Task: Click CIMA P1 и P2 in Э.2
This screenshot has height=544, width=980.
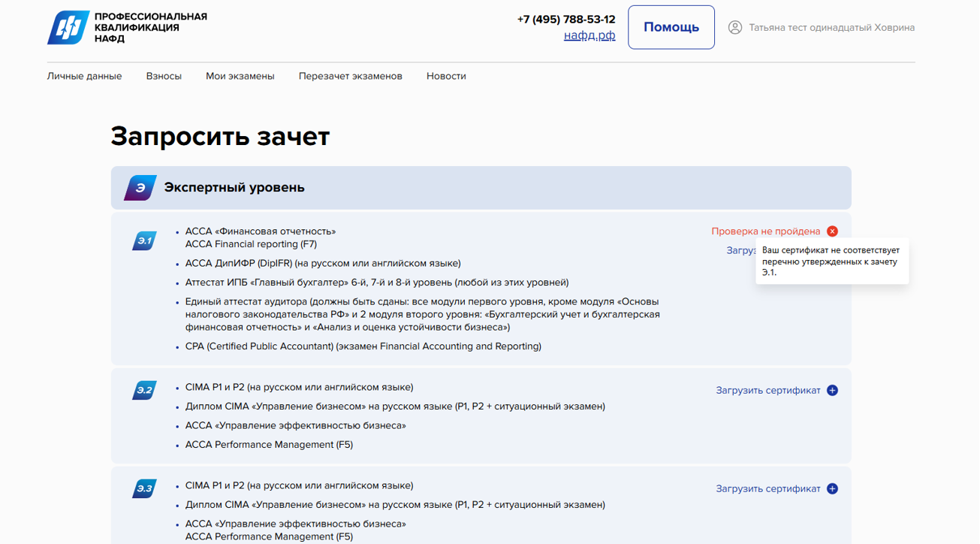Action: point(299,388)
